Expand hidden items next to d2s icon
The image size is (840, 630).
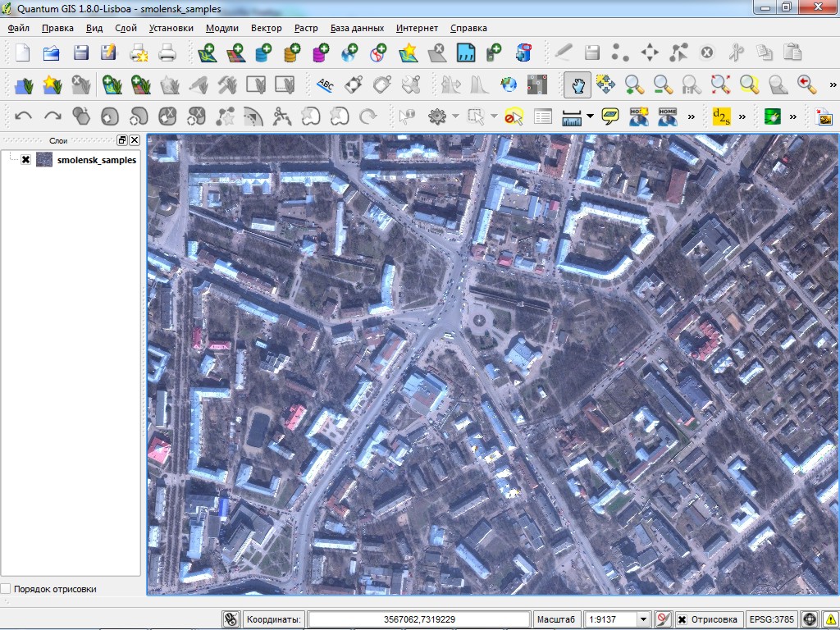[742, 116]
